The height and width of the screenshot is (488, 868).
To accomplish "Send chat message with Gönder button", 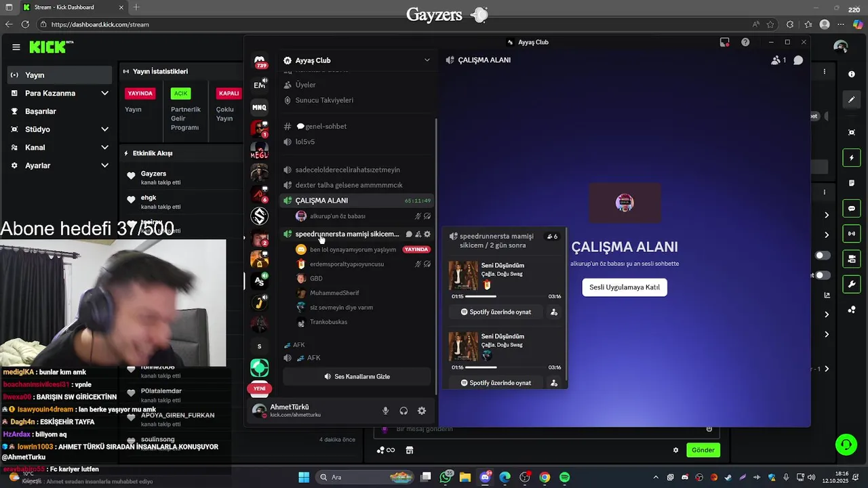I will [x=703, y=450].
